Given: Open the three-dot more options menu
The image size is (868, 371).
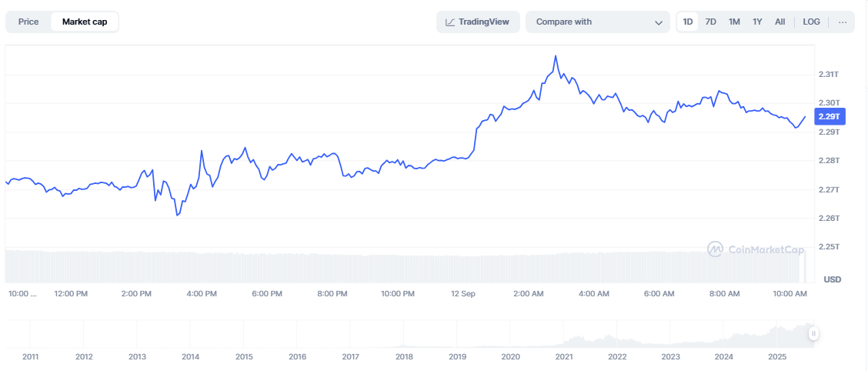Looking at the screenshot, I should click(x=843, y=22).
